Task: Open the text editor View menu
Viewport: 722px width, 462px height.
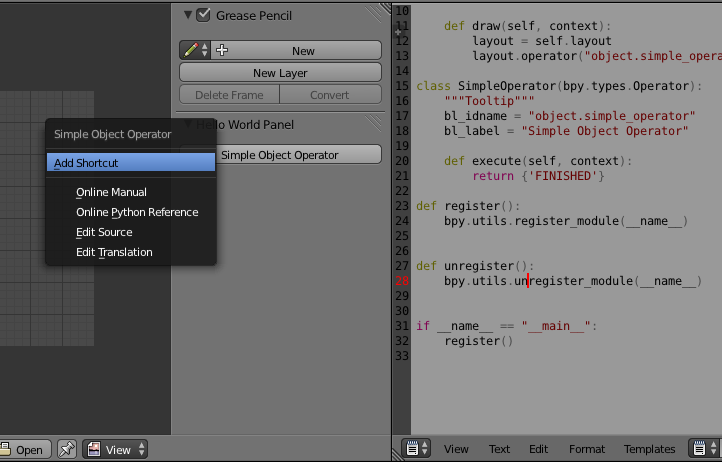Action: pos(456,449)
